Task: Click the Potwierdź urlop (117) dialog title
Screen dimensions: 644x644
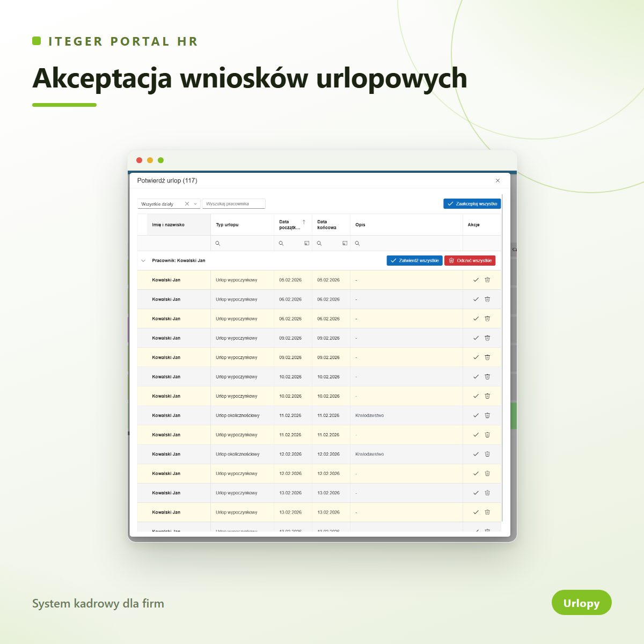Action: tap(167, 181)
